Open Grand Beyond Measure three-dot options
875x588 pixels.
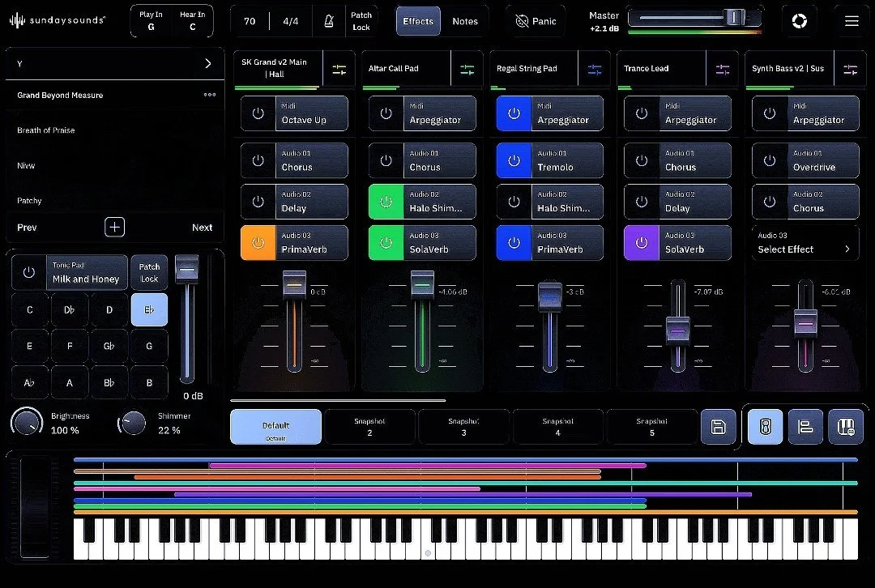[210, 95]
